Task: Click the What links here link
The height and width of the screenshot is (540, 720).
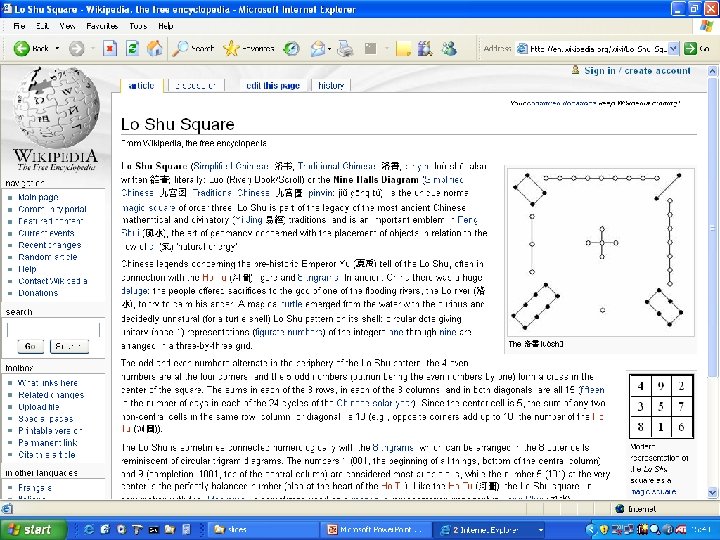Action: (x=48, y=382)
